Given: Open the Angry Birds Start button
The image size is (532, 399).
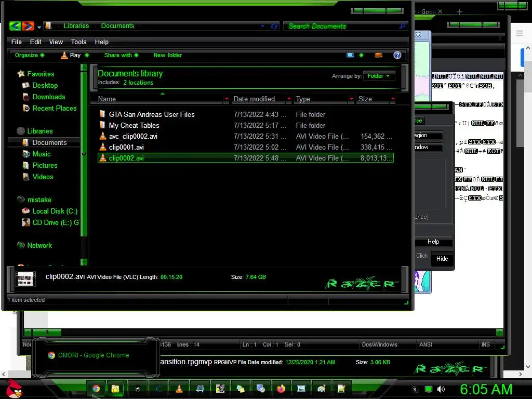Looking at the screenshot, I should (14, 389).
